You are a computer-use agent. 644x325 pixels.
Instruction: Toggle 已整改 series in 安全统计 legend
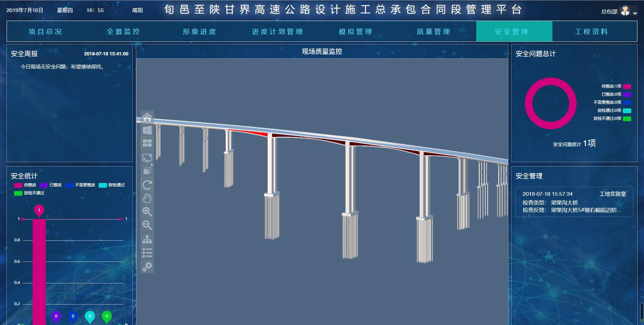51,185
